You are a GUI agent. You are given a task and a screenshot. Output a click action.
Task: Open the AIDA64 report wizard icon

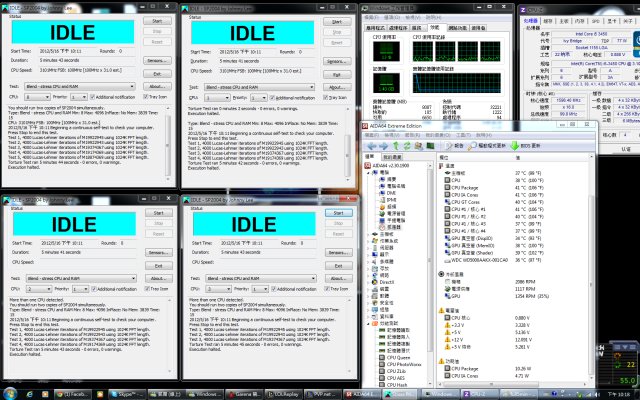pyautogui.click(x=448, y=146)
